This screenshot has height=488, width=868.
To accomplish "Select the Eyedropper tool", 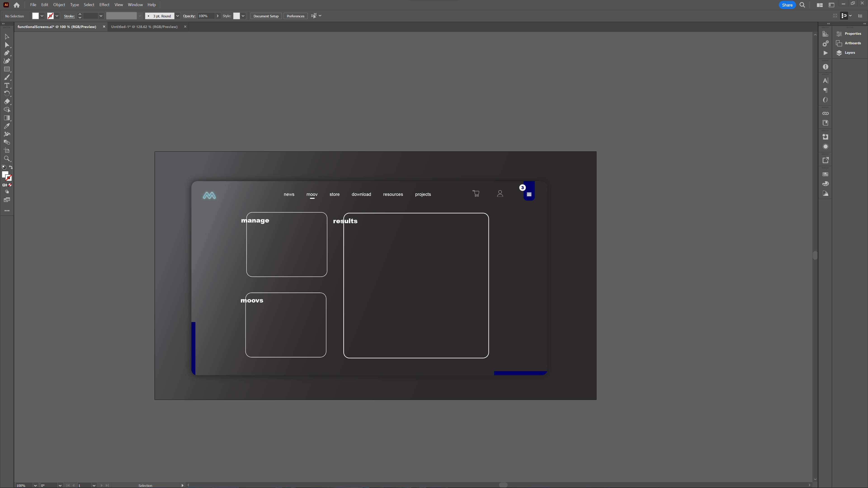I will click(x=7, y=126).
